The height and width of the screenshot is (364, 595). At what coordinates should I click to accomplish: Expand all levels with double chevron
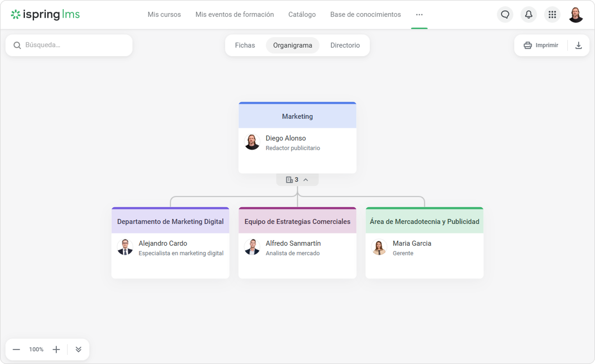tap(79, 349)
